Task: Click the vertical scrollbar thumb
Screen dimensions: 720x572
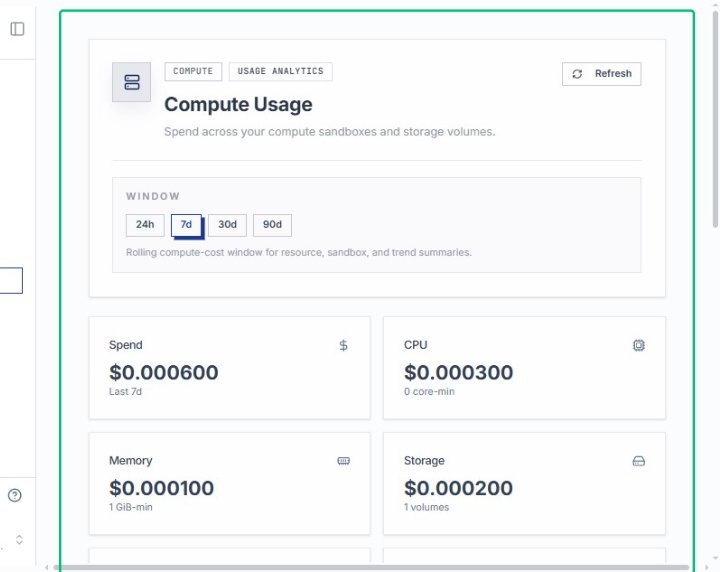Action: point(715,119)
